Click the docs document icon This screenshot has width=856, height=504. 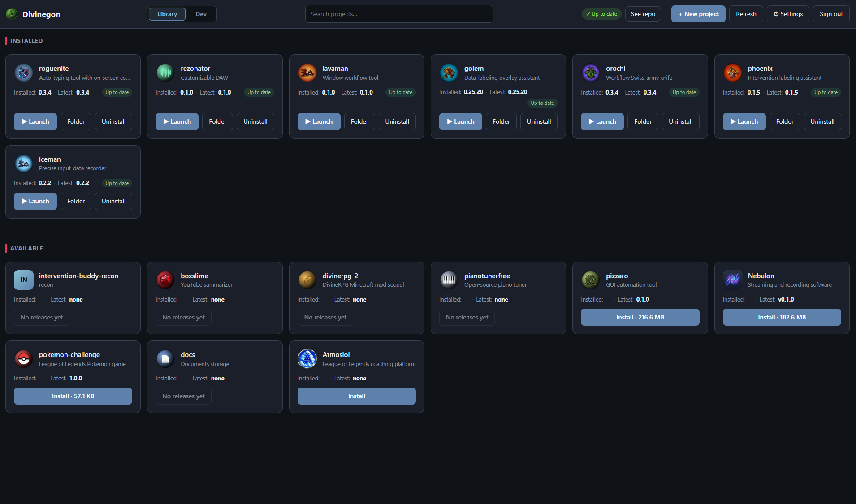(165, 359)
